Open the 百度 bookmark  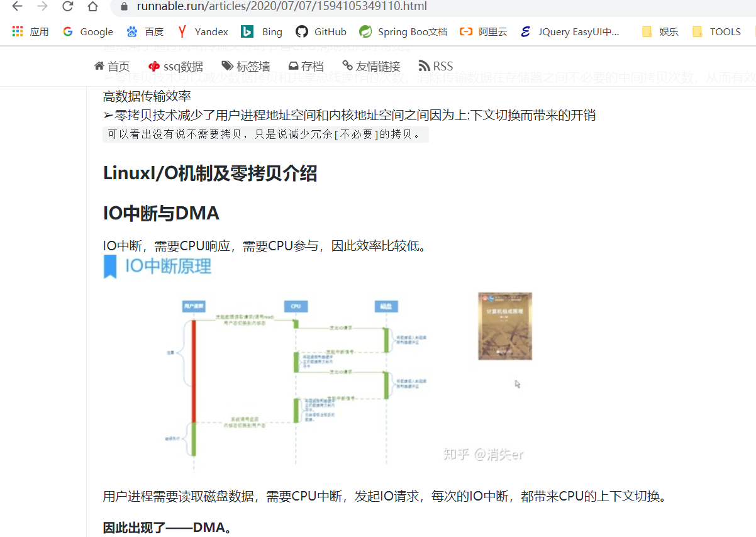[145, 31]
